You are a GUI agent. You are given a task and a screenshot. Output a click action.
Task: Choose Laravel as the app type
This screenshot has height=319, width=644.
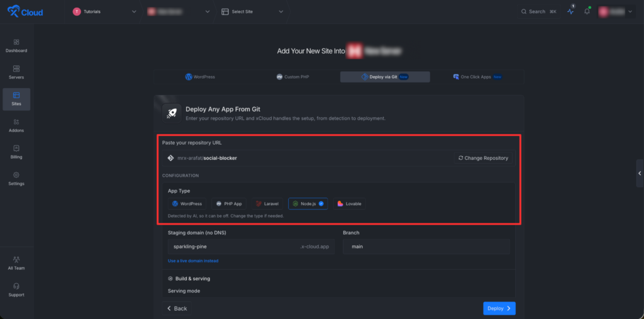coord(267,203)
